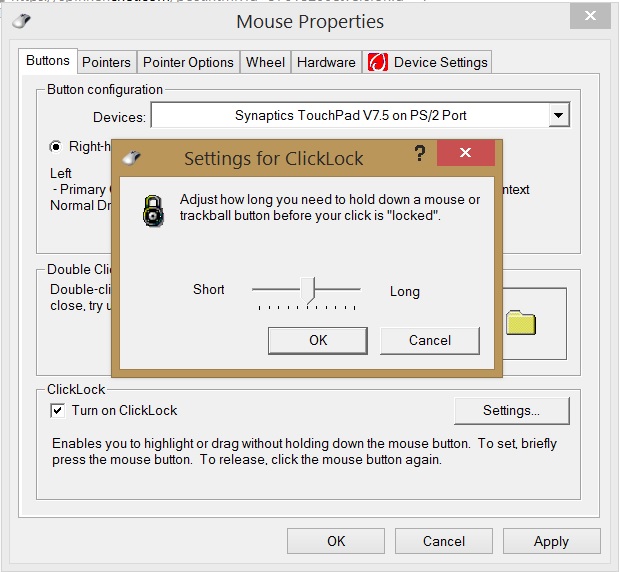This screenshot has width=619, height=572.
Task: Select the Right-handed radio button
Action: tap(56, 147)
